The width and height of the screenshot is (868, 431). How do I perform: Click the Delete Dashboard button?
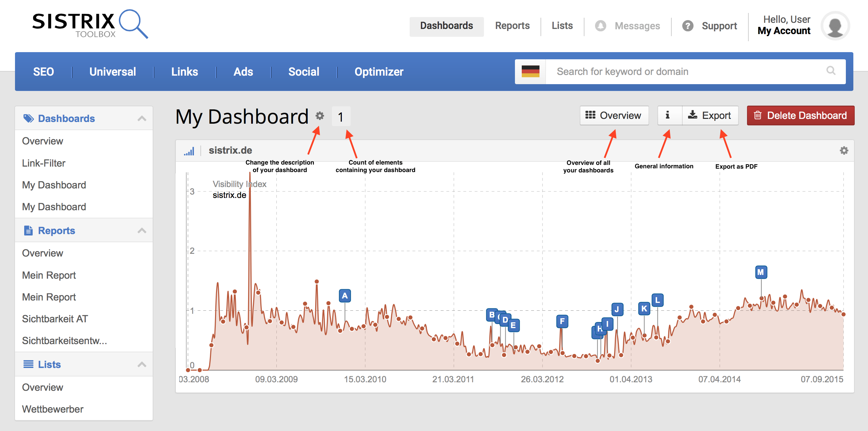click(800, 116)
